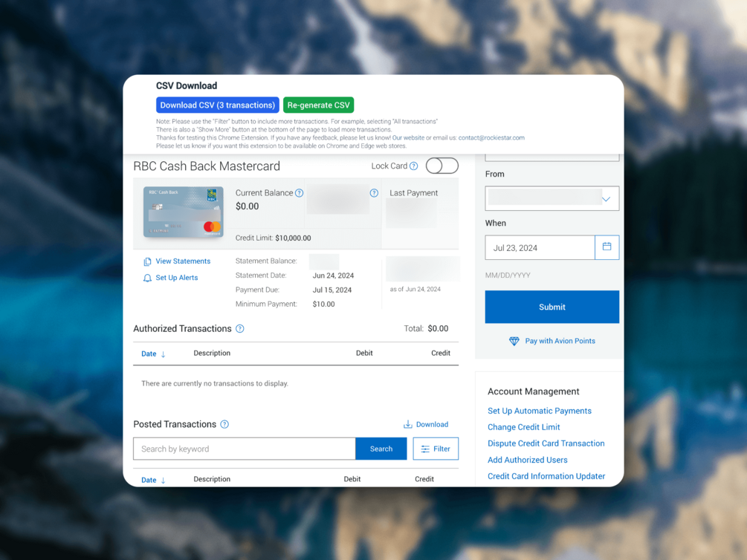Click the From dropdown chevron arrow

(606, 199)
